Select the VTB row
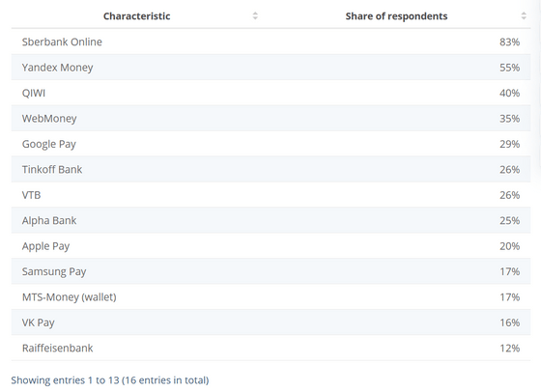541x392 pixels. (270, 195)
